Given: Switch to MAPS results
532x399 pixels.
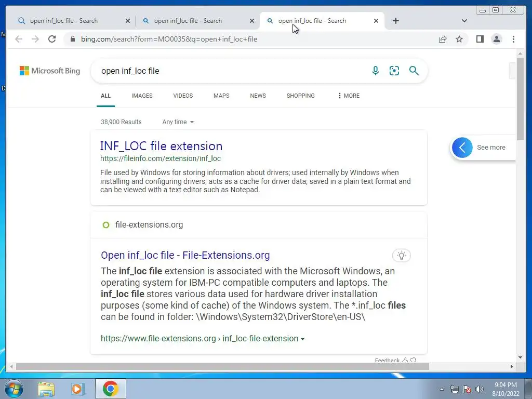Looking at the screenshot, I should (221, 96).
